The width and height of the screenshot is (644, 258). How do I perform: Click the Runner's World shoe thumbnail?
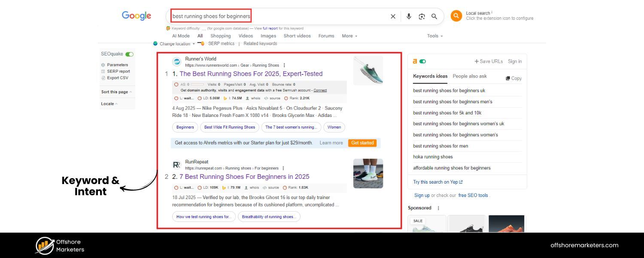368,71
